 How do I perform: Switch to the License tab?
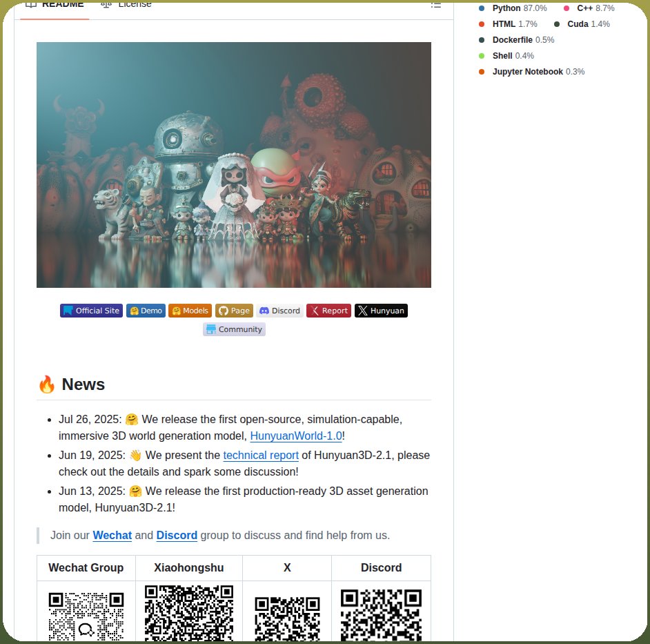126,5
